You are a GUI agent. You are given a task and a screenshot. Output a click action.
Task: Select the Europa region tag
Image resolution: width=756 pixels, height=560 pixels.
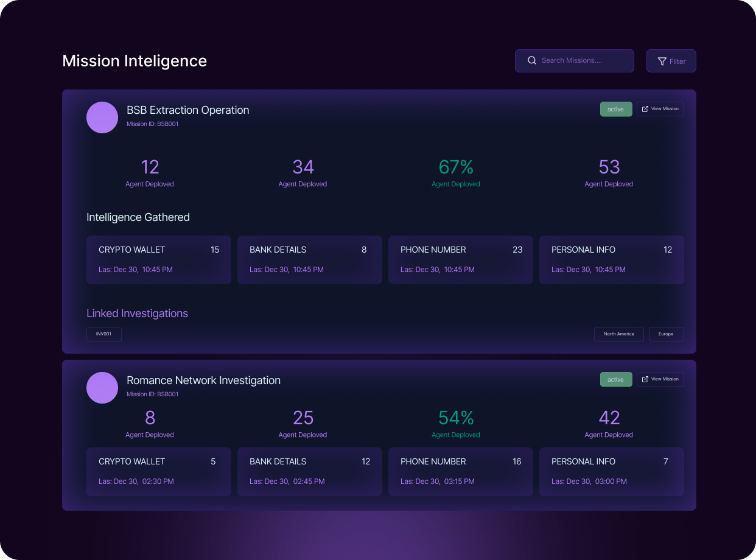click(667, 334)
